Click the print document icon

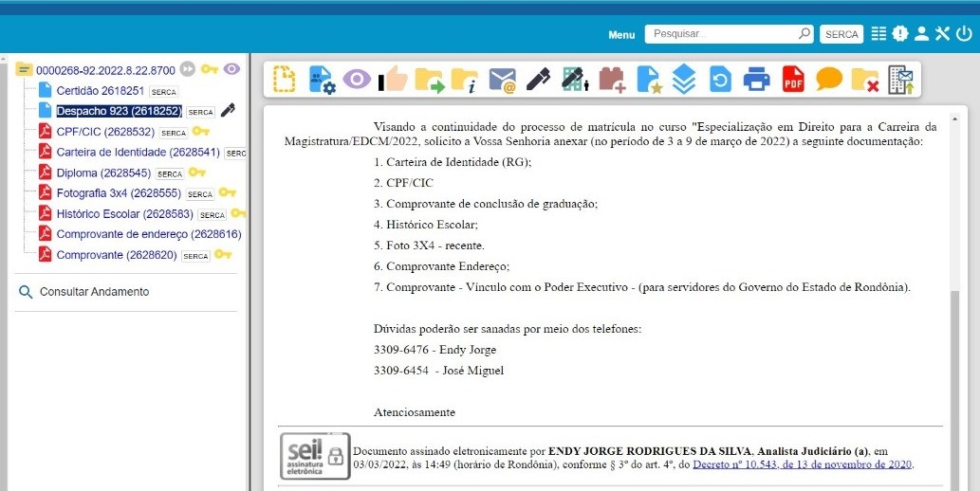[x=756, y=80]
